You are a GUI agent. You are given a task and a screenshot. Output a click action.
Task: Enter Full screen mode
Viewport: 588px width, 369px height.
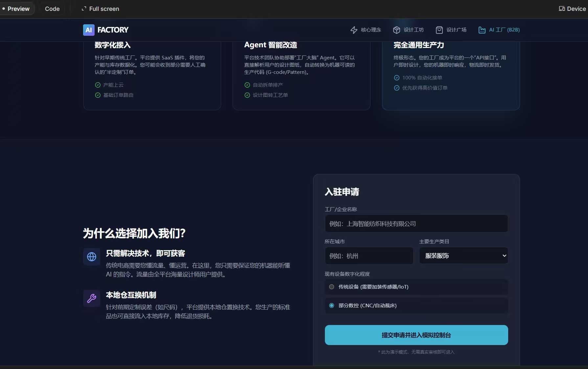coord(101,9)
